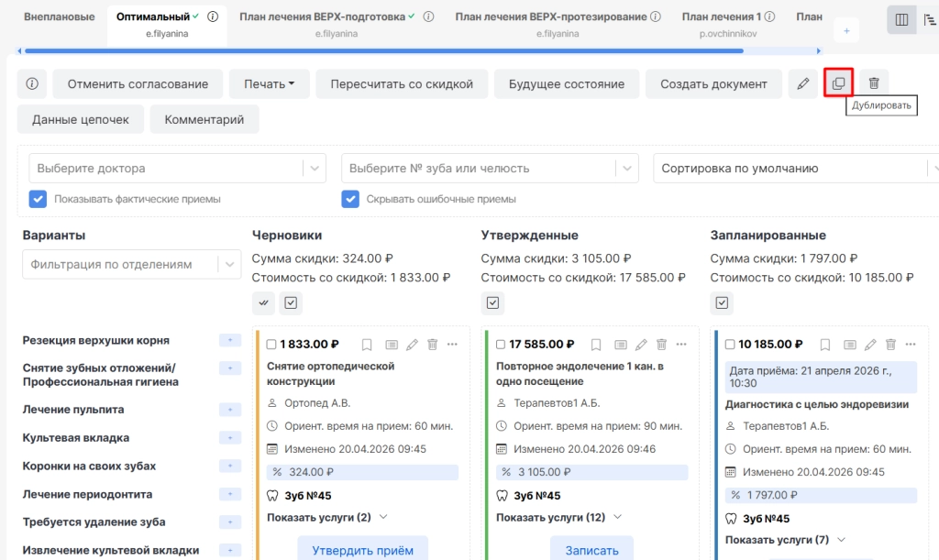Click the Пересчитать со скидкой button

(x=402, y=83)
